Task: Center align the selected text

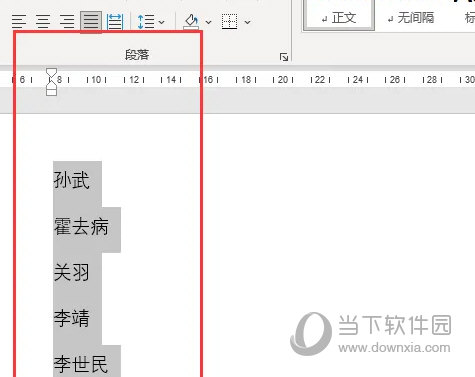Action: (x=43, y=21)
